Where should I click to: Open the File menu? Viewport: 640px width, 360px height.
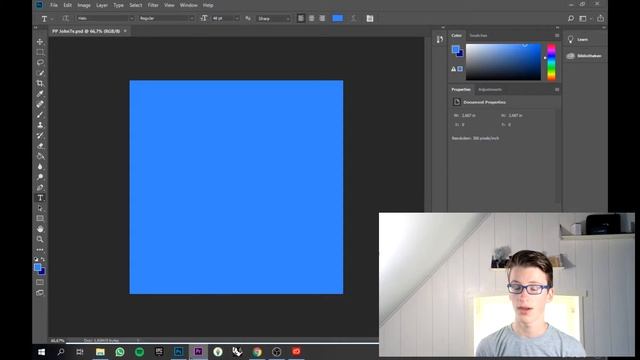[53, 5]
